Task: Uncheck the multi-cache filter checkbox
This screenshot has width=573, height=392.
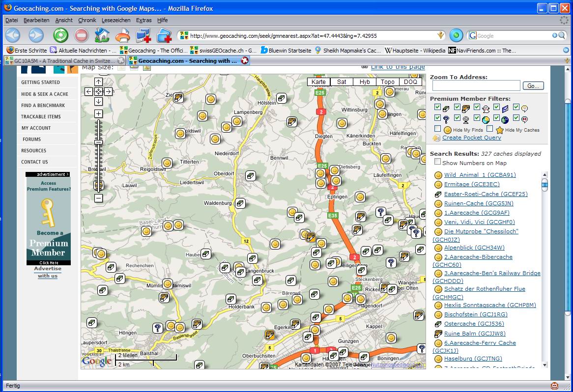Action: [457, 107]
